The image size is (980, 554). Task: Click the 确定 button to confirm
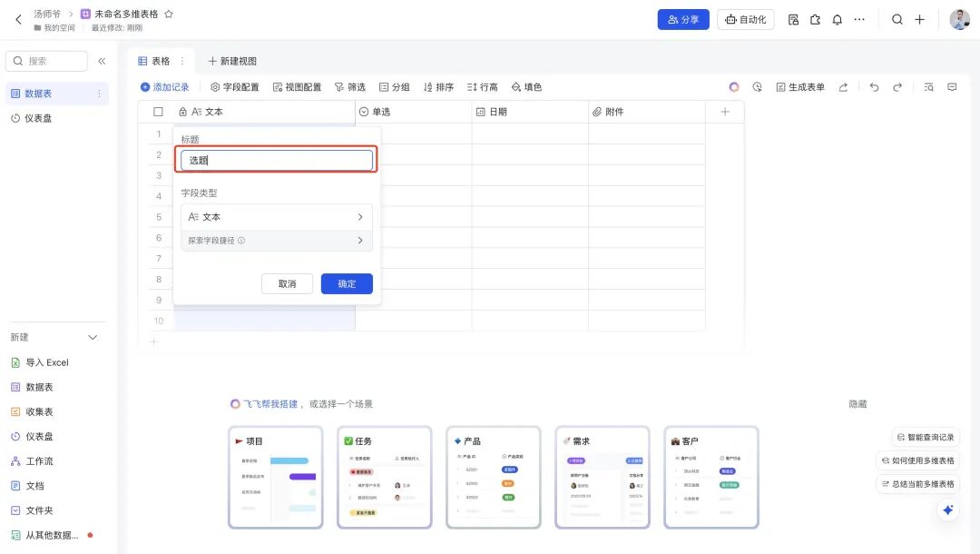click(x=347, y=283)
